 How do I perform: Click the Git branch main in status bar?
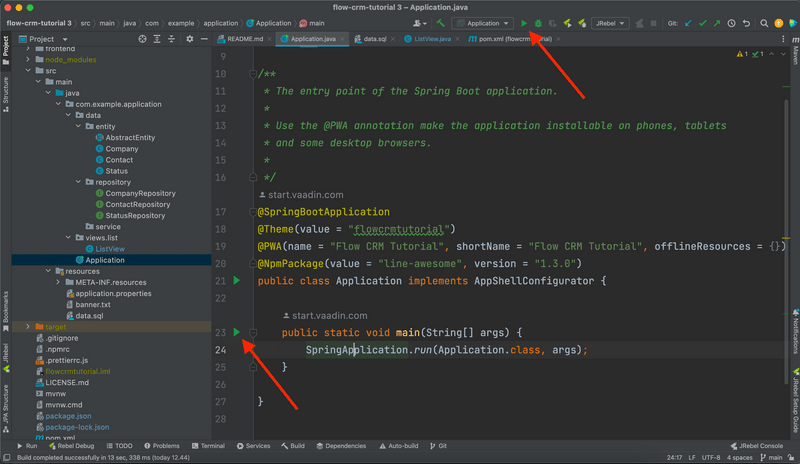[x=772, y=457]
